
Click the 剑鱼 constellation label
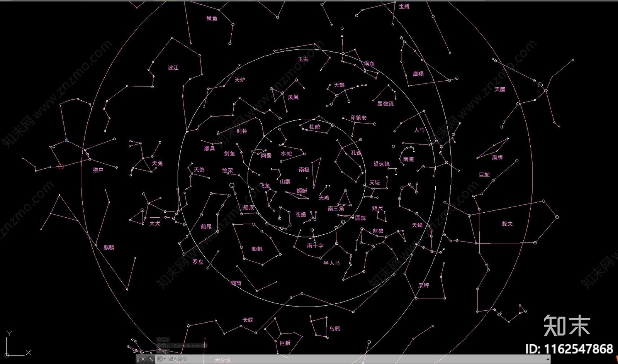tap(229, 154)
